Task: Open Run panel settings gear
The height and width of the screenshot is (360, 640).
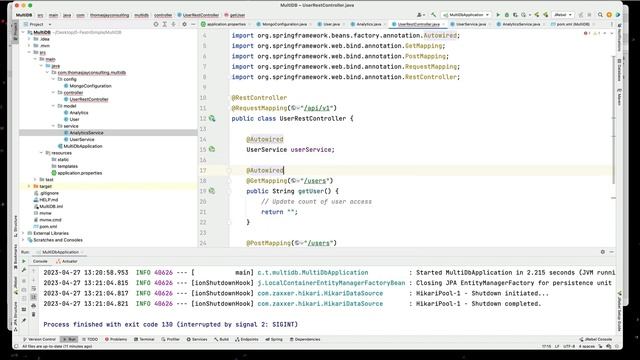Action: 603,252
